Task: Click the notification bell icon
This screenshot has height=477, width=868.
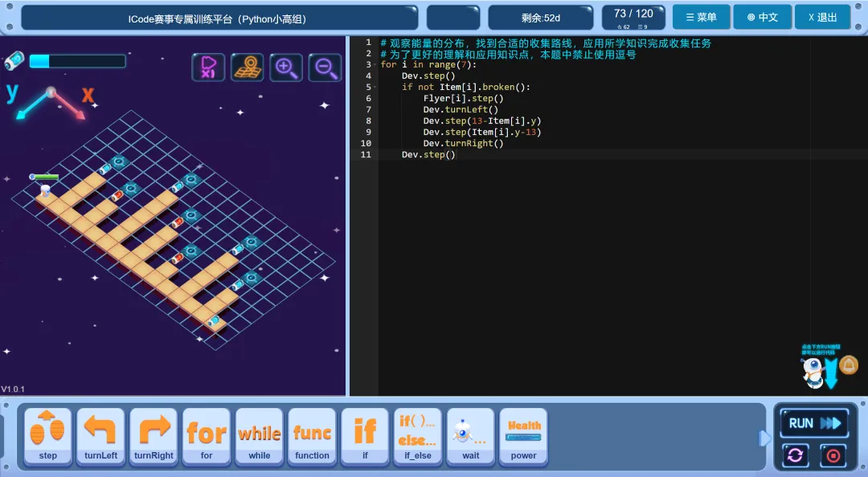Action: click(x=848, y=365)
